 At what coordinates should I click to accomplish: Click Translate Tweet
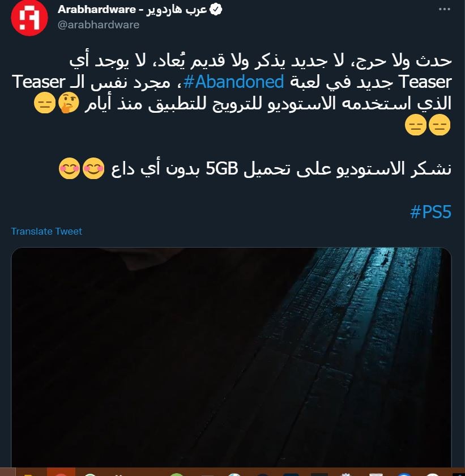click(46, 231)
